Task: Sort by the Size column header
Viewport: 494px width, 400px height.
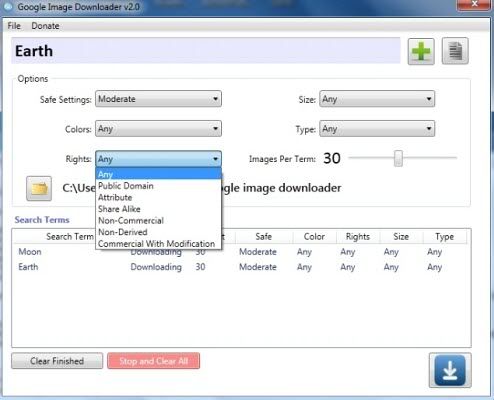Action: 401,237
